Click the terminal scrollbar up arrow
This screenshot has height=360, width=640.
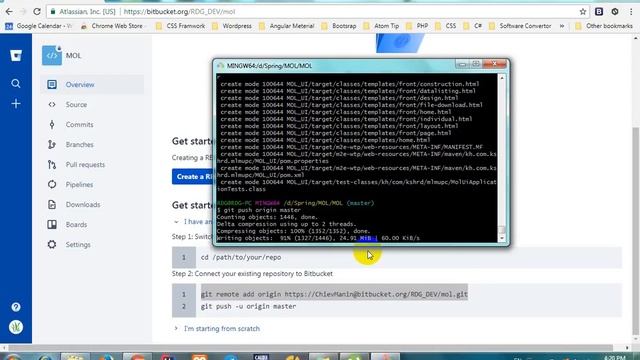pos(502,78)
